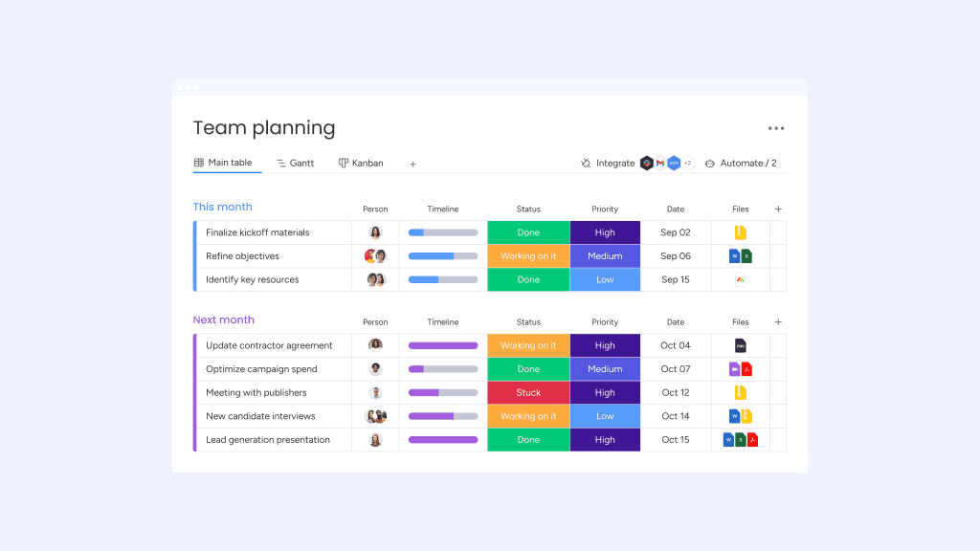Open the Stuck status dropdown for Meeting with publishers
Image resolution: width=980 pixels, height=551 pixels.
(528, 393)
